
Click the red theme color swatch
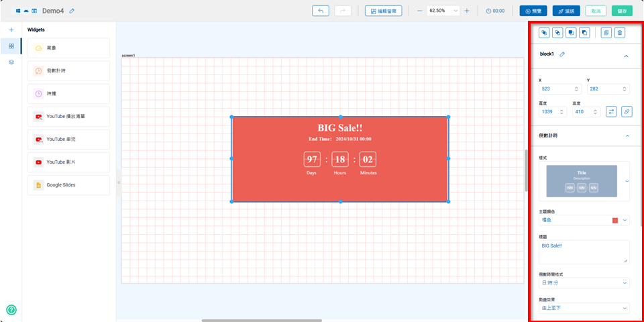coord(615,220)
